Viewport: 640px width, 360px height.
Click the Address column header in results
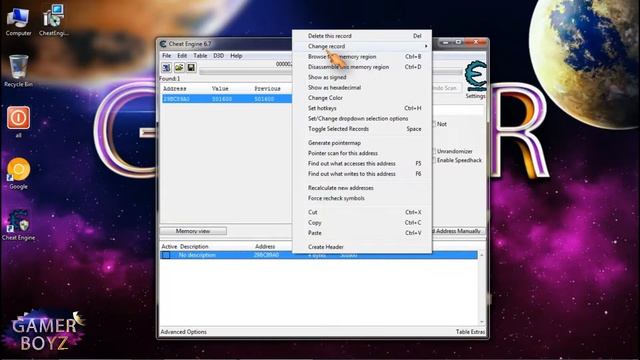pyautogui.click(x=175, y=89)
